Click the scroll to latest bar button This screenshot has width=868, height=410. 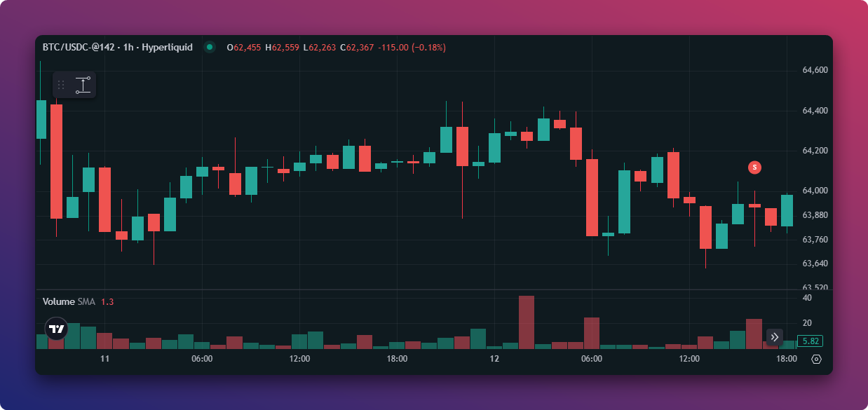pyautogui.click(x=774, y=337)
